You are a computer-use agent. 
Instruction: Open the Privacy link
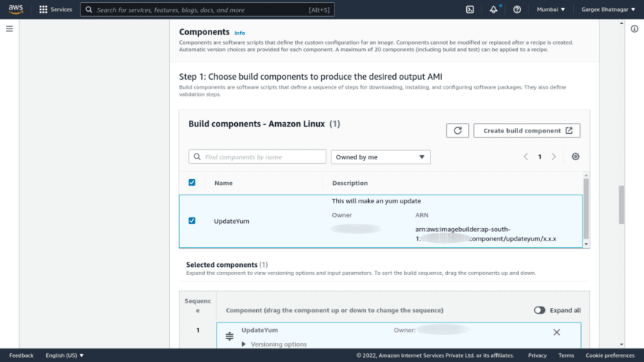click(x=537, y=355)
